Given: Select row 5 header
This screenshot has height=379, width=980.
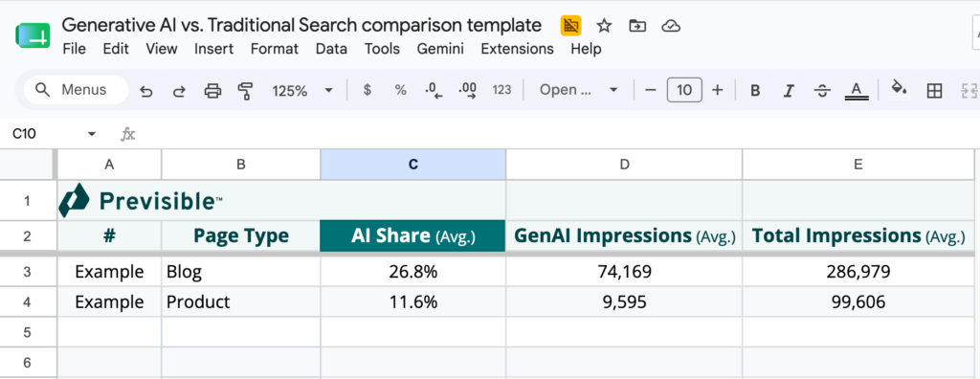Looking at the screenshot, I should 27,332.
